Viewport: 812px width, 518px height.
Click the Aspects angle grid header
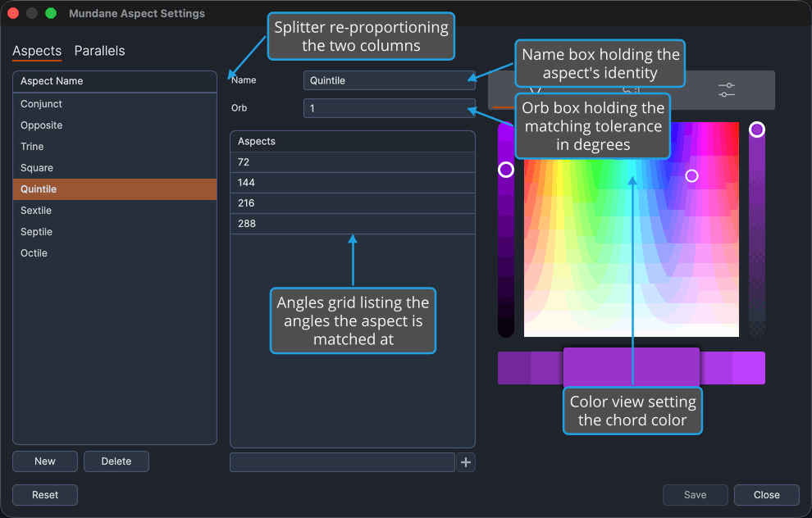coord(352,141)
